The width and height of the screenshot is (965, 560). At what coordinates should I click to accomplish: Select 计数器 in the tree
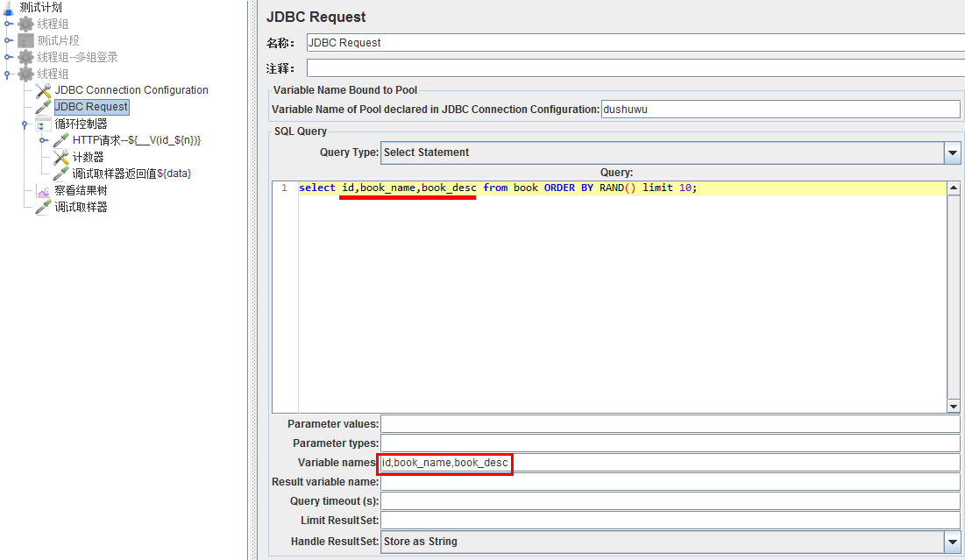coord(88,157)
